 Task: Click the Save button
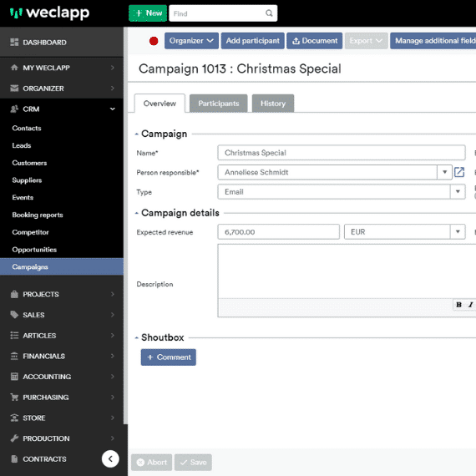(x=193, y=462)
